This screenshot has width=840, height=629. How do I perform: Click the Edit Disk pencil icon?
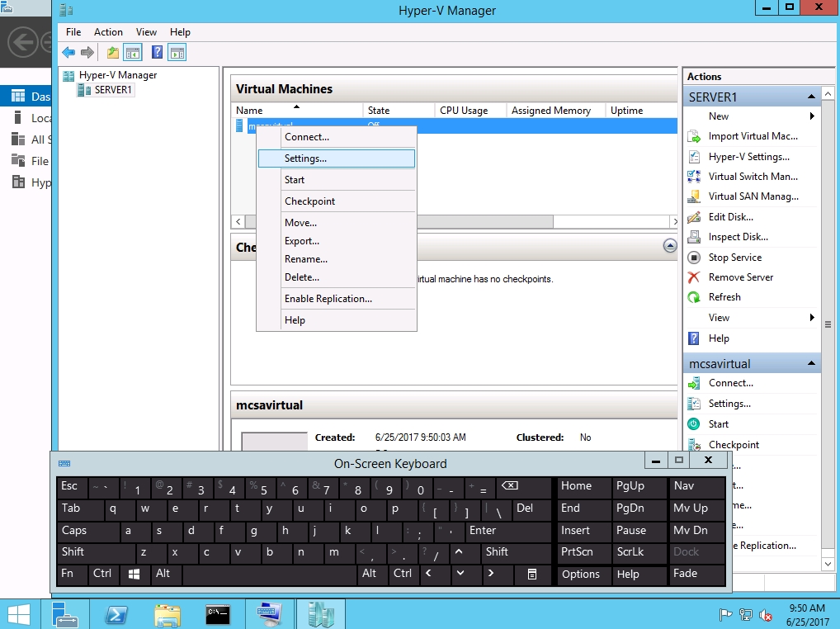point(694,217)
